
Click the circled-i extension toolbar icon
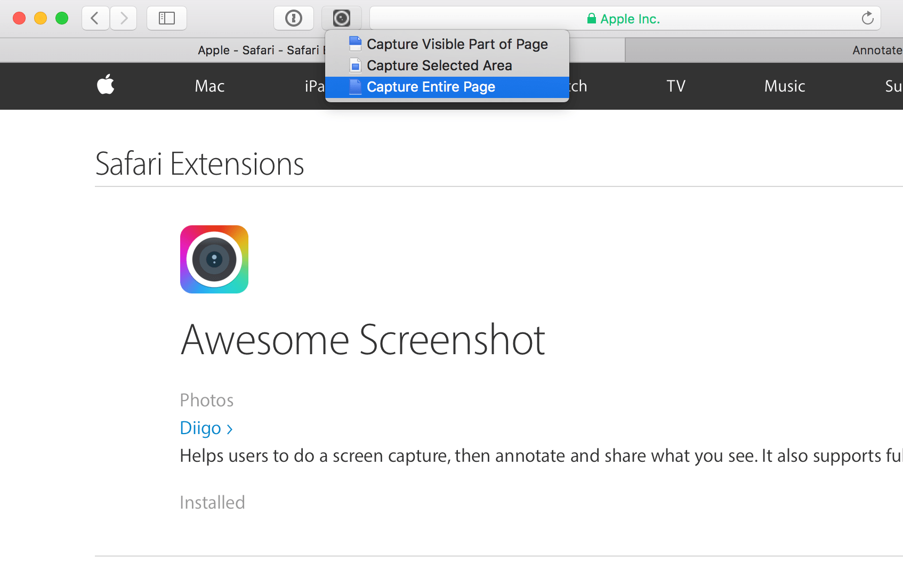tap(294, 18)
